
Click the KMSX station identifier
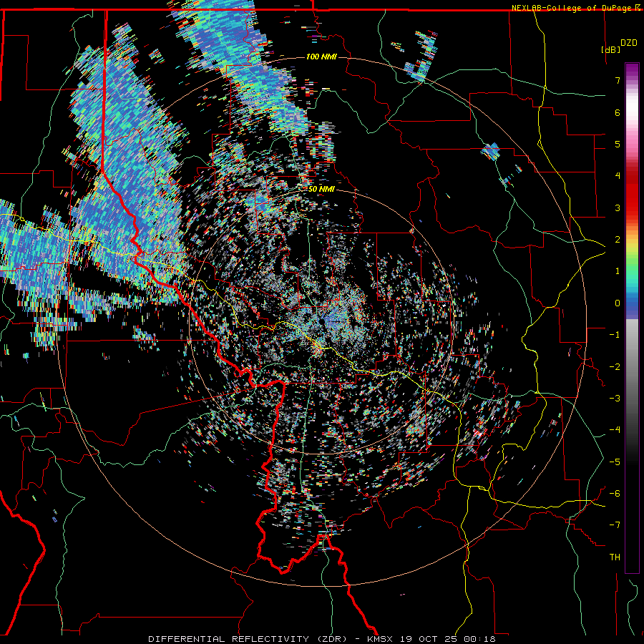[x=380, y=639]
